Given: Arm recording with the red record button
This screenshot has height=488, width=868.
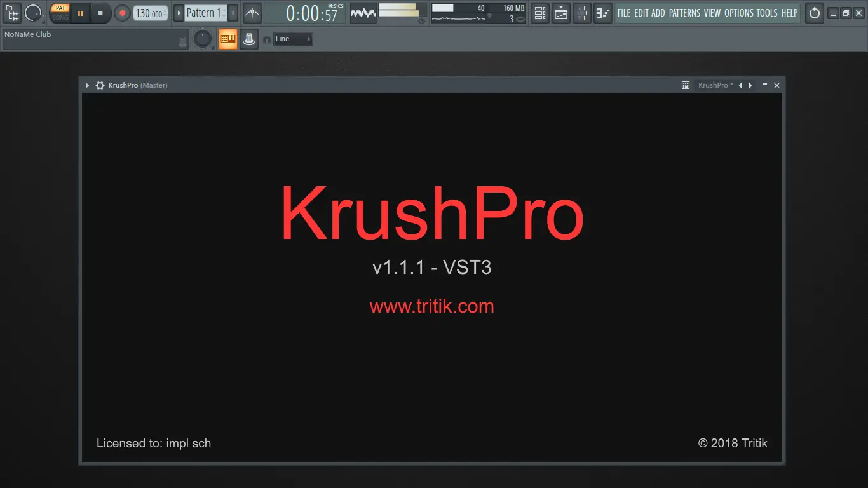Looking at the screenshot, I should coord(122,13).
